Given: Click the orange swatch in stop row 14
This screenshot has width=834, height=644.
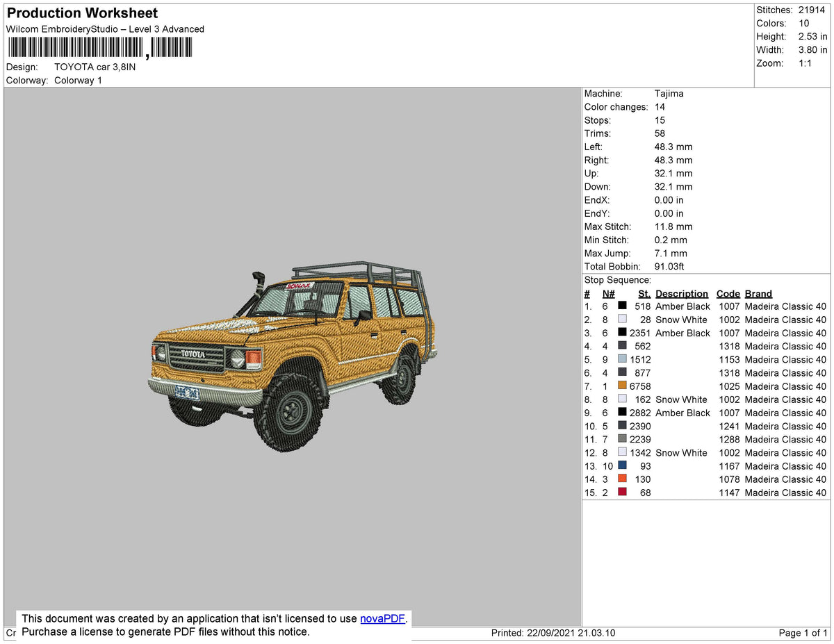Looking at the screenshot, I should 622,479.
